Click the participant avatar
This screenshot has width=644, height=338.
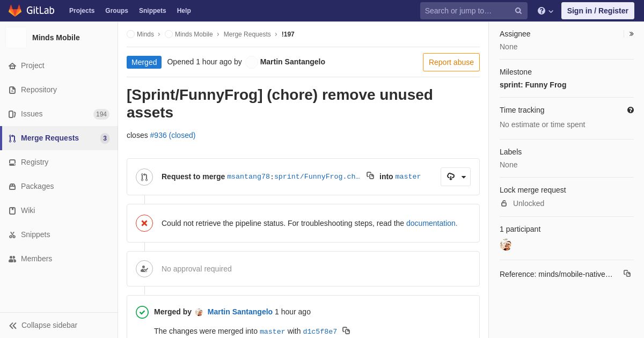(x=506, y=245)
